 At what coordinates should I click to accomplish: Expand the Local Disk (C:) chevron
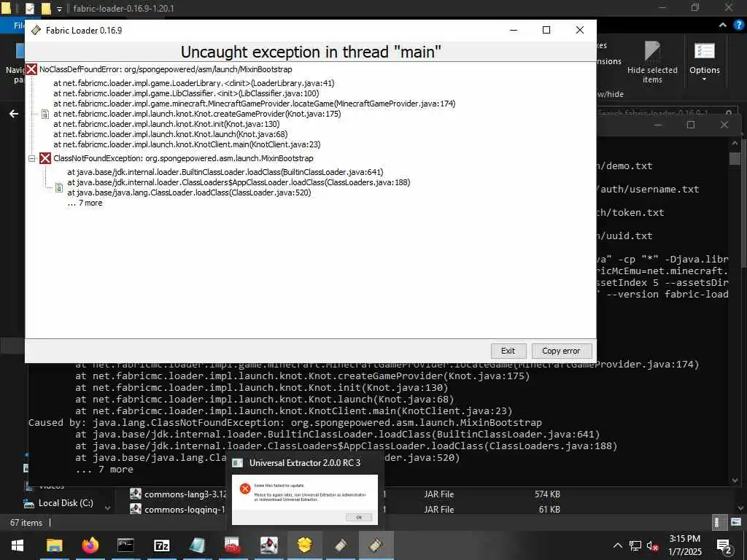pos(107,507)
